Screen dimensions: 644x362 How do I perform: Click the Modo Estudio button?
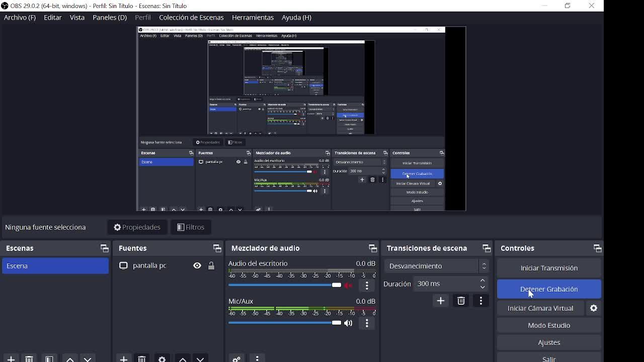(549, 325)
